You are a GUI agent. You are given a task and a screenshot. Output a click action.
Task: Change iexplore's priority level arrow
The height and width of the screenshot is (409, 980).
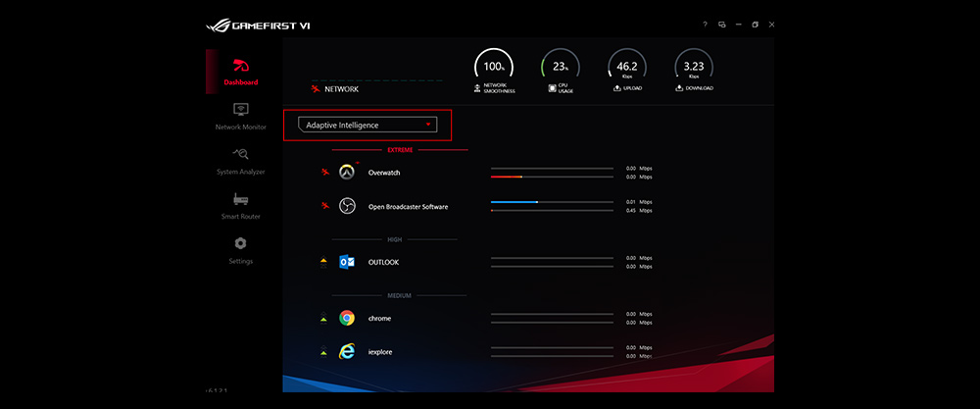(322, 351)
